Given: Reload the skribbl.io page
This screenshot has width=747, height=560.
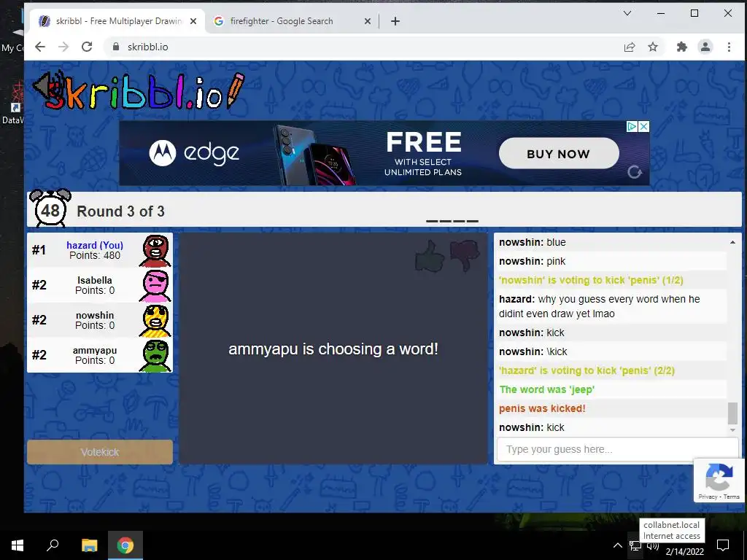Looking at the screenshot, I should 87,47.
